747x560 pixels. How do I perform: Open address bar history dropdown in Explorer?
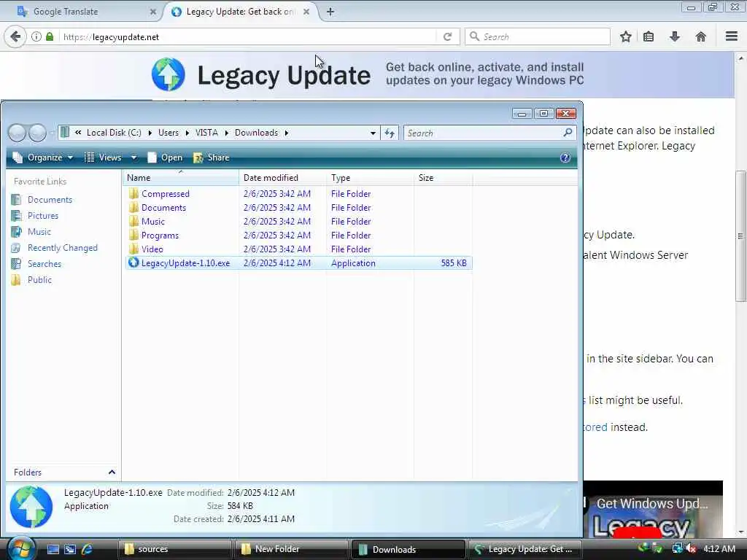[x=373, y=133]
